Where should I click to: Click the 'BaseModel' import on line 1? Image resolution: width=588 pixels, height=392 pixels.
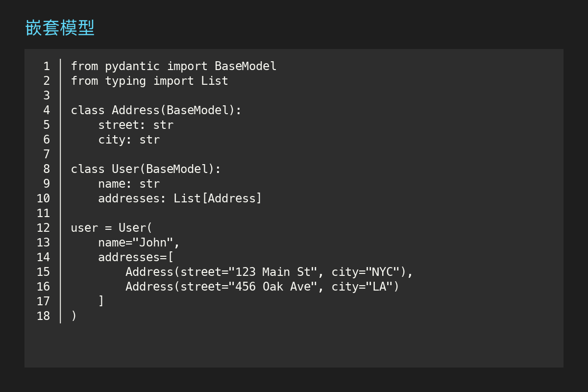coord(245,66)
